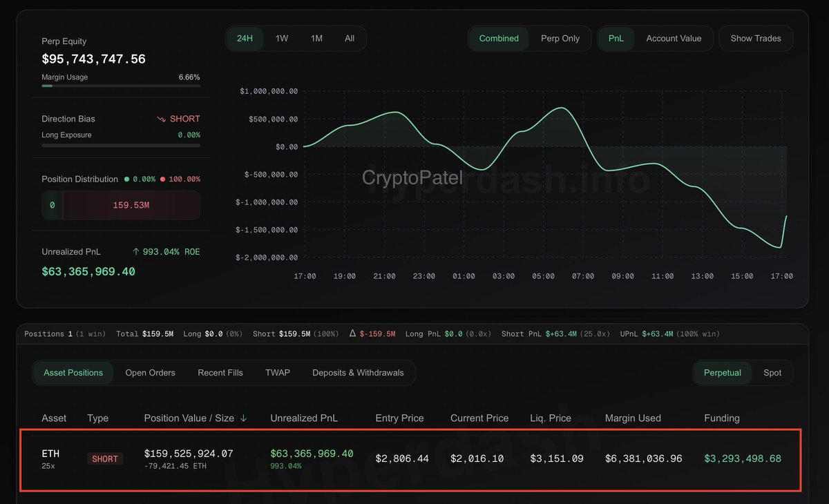Viewport: 829px width, 504px height.
Task: Click the SHORT badge on the ETH position
Action: [x=104, y=458]
